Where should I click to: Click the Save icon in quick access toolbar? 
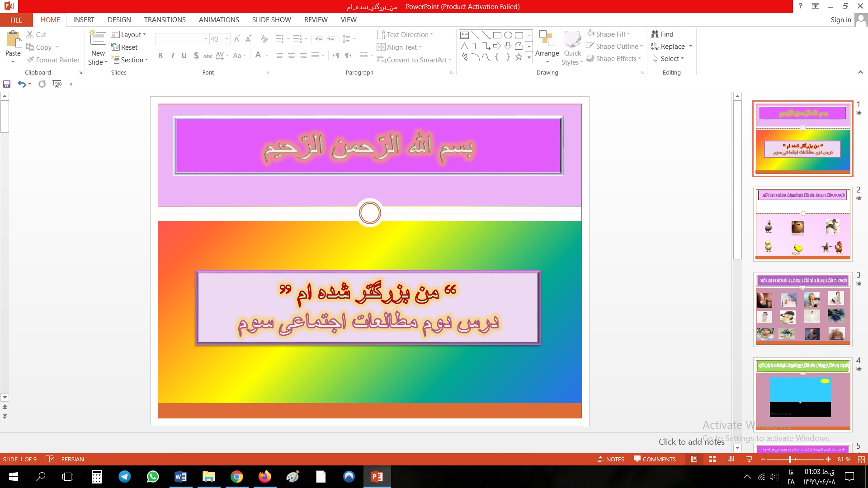click(x=7, y=84)
